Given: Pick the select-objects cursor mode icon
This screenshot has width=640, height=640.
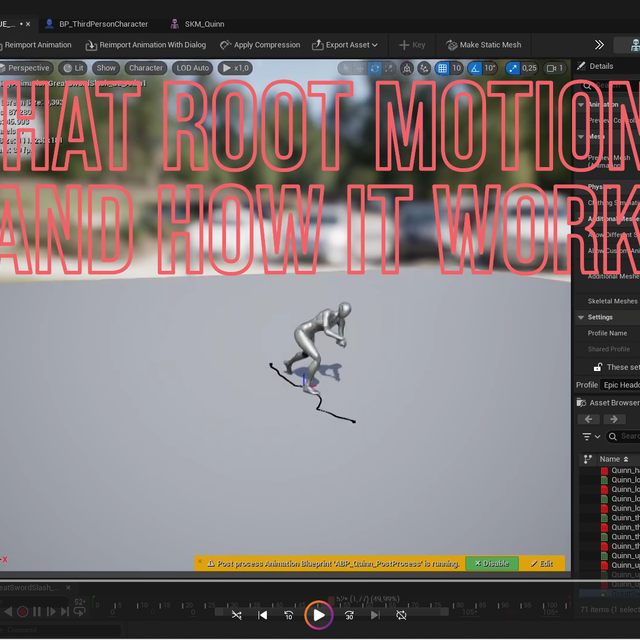Looking at the screenshot, I should pos(346,68).
